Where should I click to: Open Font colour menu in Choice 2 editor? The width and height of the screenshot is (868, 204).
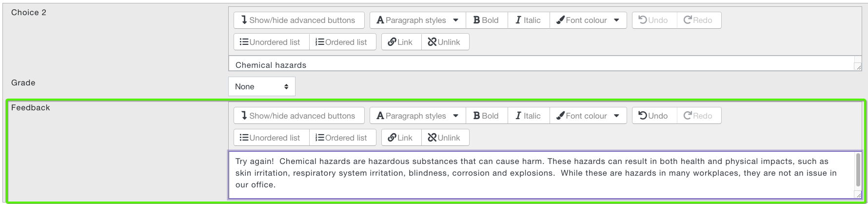[588, 20]
